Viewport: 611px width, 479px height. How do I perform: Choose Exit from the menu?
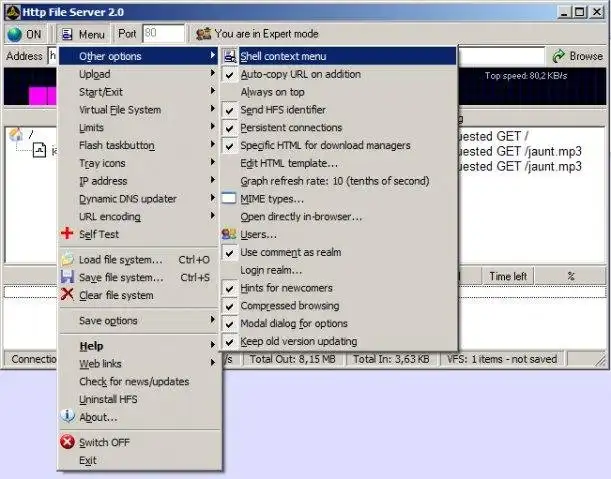coord(139,460)
